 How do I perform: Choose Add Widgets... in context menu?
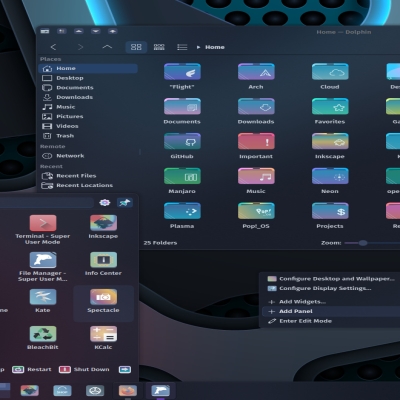click(x=331, y=302)
